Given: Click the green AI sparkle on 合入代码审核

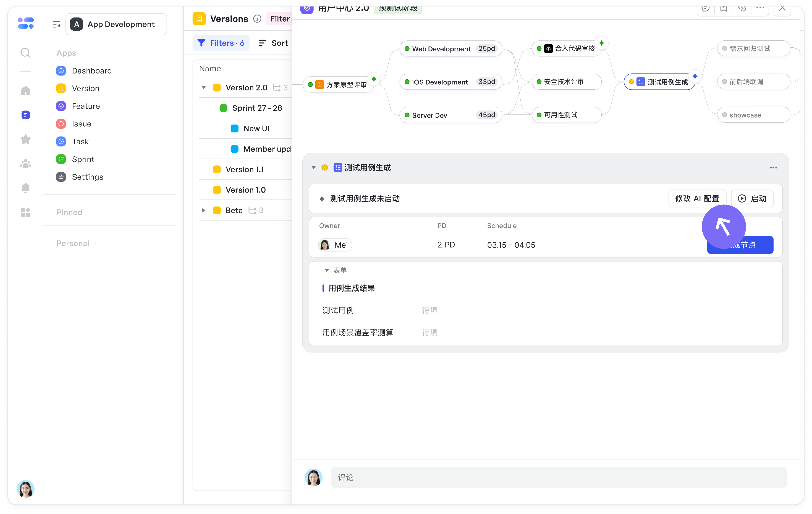Looking at the screenshot, I should 602,43.
